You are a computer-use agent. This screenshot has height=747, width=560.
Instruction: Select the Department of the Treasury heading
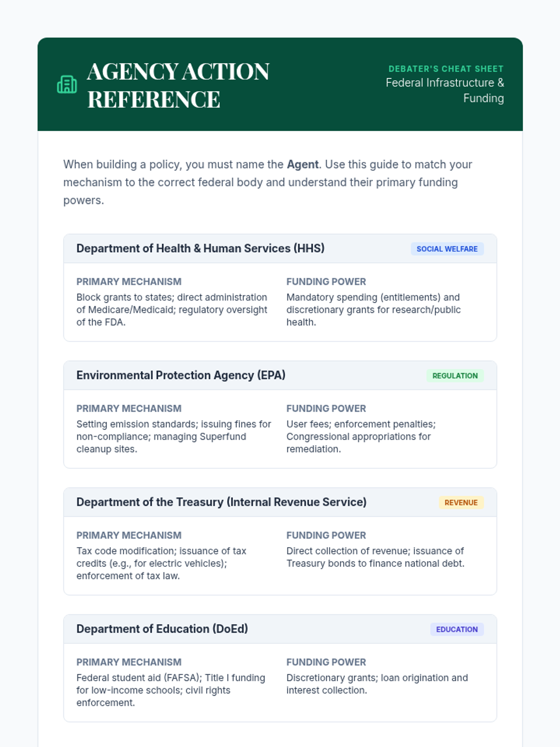[221, 502]
